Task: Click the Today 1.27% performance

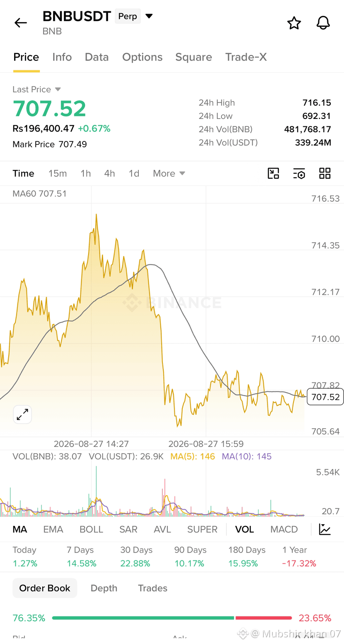Action: click(x=25, y=556)
